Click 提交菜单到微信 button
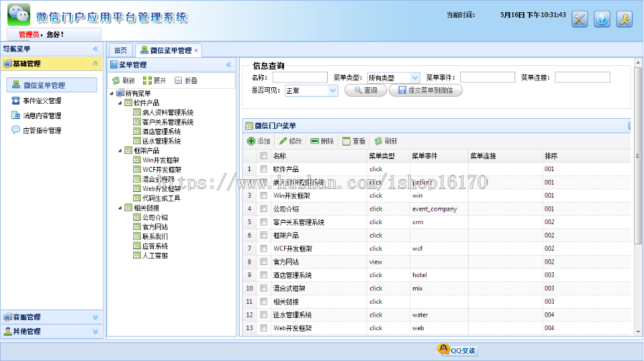 click(426, 90)
